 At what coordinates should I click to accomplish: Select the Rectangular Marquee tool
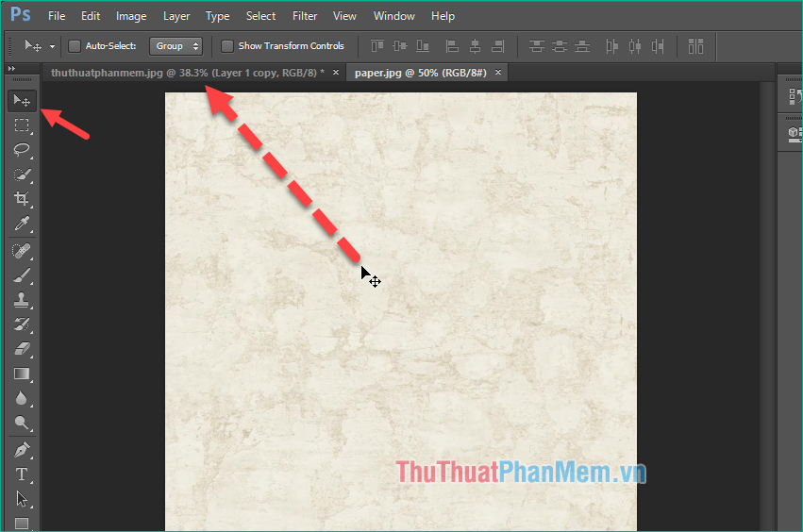point(22,125)
